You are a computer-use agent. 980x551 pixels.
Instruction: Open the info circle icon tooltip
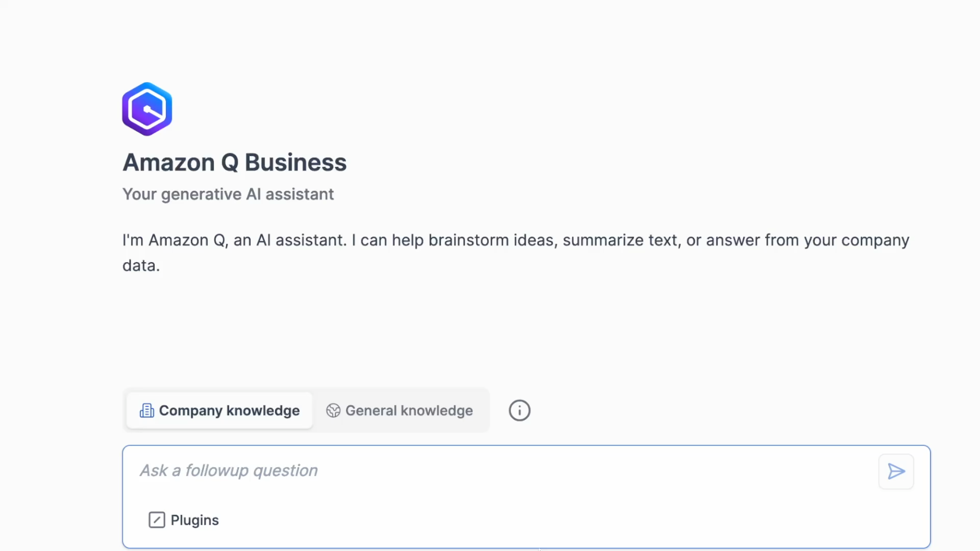click(x=519, y=410)
